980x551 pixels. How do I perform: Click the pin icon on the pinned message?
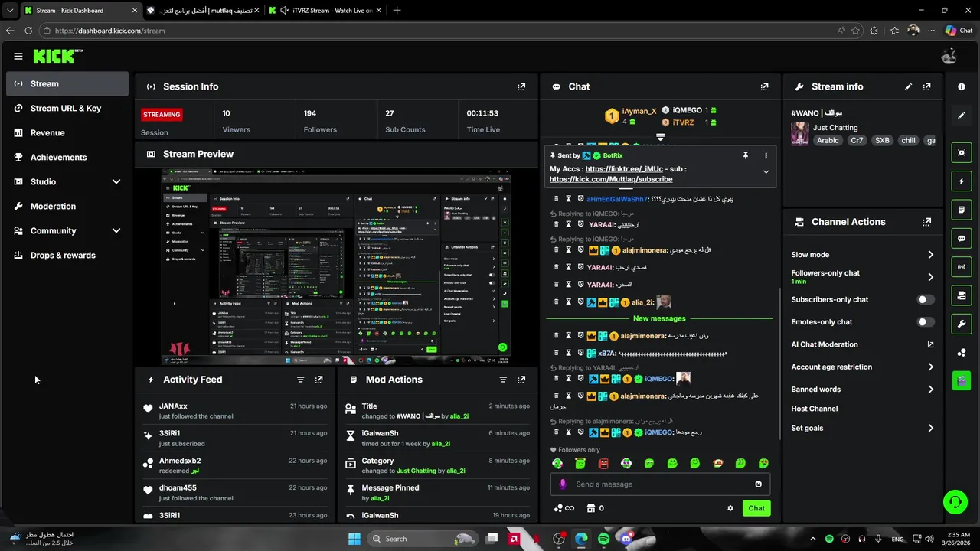(745, 155)
